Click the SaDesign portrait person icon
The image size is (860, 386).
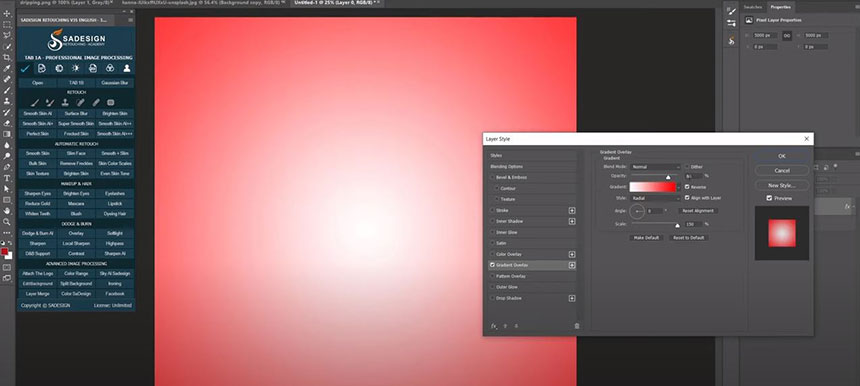click(127, 69)
